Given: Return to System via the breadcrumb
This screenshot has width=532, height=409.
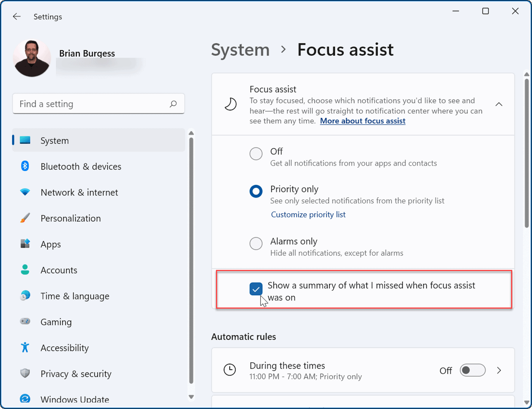Looking at the screenshot, I should point(240,50).
